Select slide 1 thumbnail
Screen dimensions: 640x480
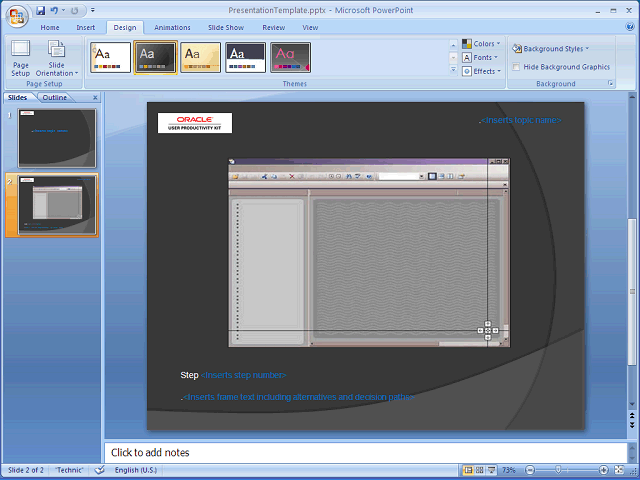pos(57,138)
